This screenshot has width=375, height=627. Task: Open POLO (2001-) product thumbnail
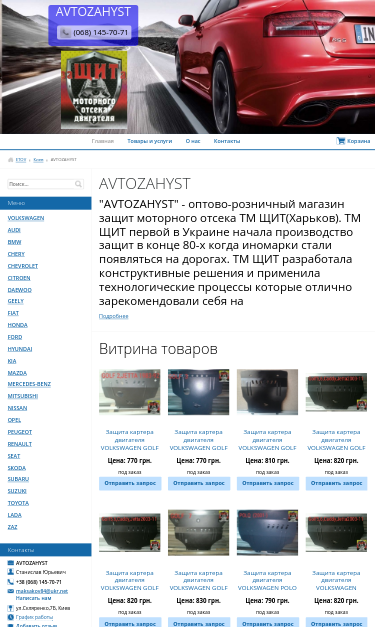267,533
